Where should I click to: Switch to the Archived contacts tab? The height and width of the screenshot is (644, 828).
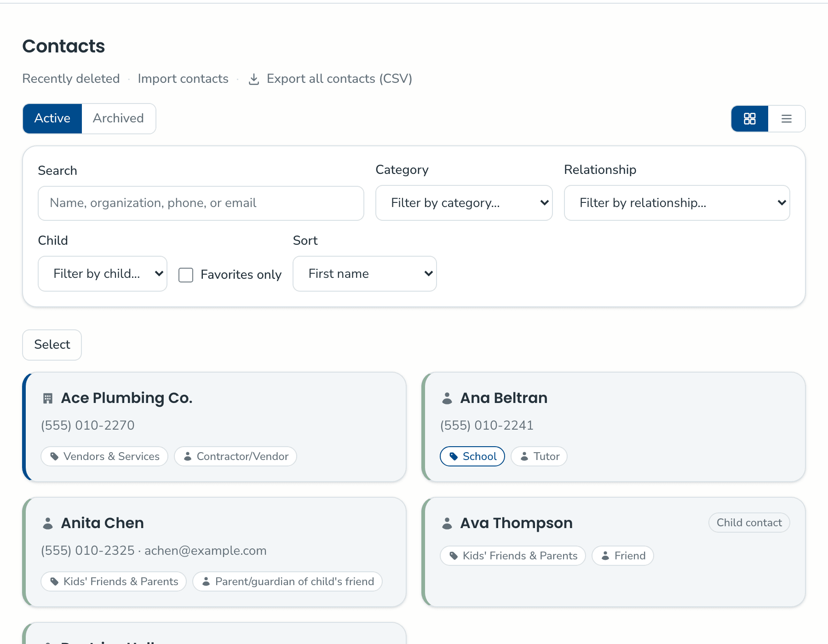click(x=119, y=119)
